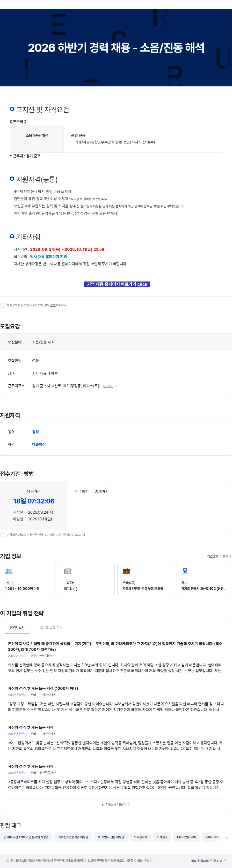Select the 노사관리 tag
Image resolution: width=232 pixels, height=868 pixels.
click(162, 837)
